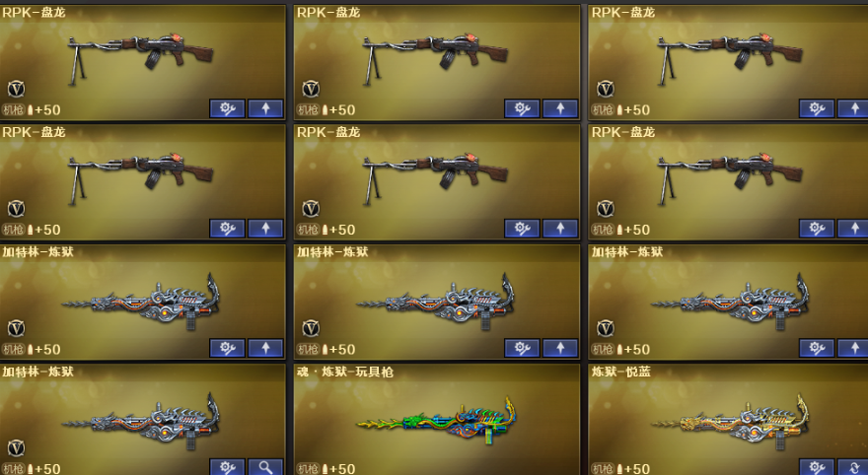Click the 机枪 tag on 炼狱-悦蓝 card
Viewport: 868px width, 475px height.
[x=603, y=469]
